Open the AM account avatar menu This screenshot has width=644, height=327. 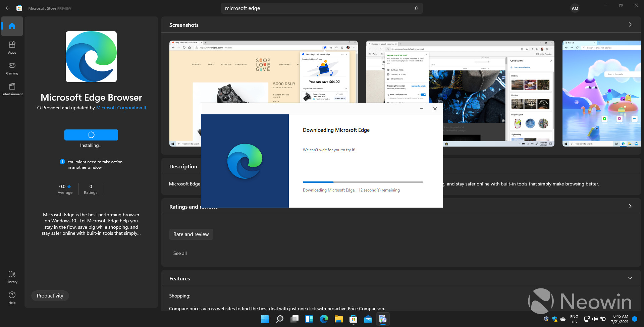575,8
